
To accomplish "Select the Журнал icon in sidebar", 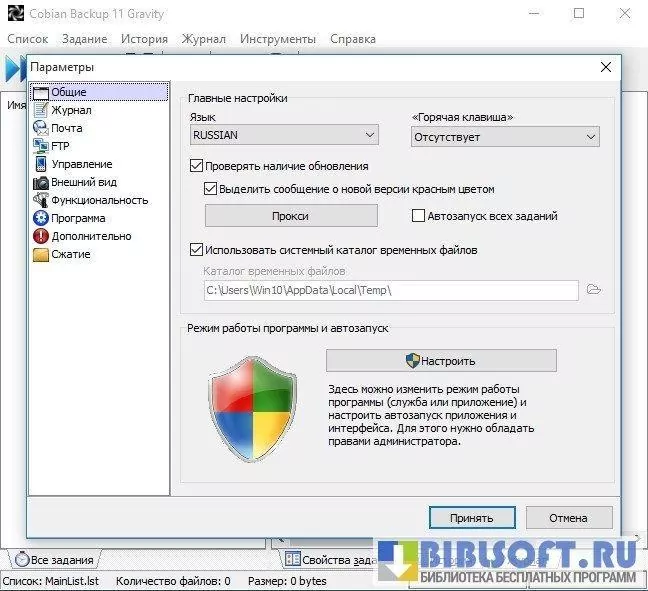I will (x=41, y=110).
